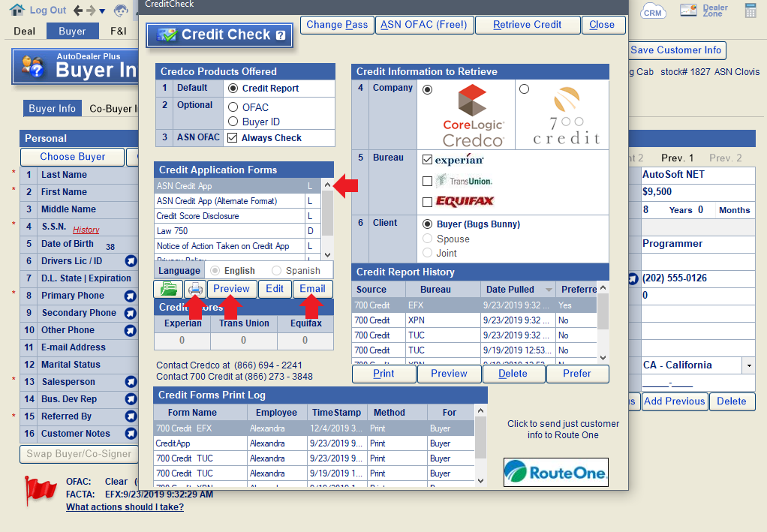
Task: Click the Change Pass button
Action: pyautogui.click(x=337, y=25)
